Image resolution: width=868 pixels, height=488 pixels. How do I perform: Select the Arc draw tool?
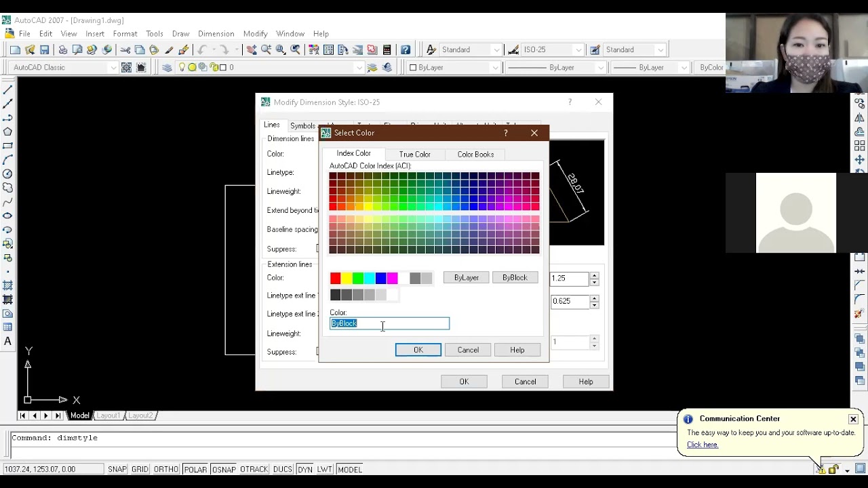pyautogui.click(x=7, y=159)
